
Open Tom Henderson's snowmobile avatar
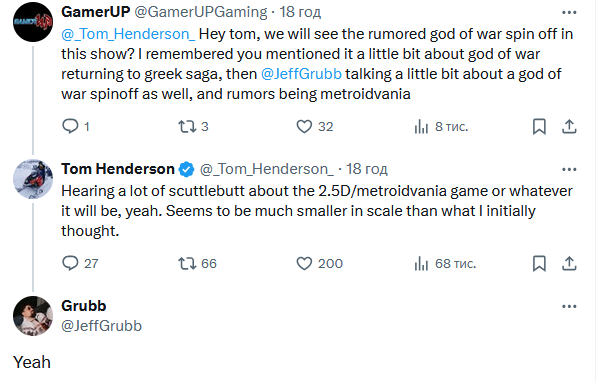[x=33, y=179]
